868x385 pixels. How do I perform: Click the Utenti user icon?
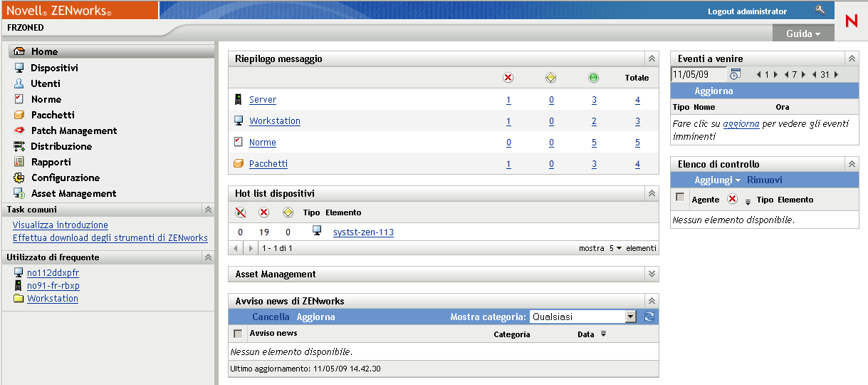point(19,83)
